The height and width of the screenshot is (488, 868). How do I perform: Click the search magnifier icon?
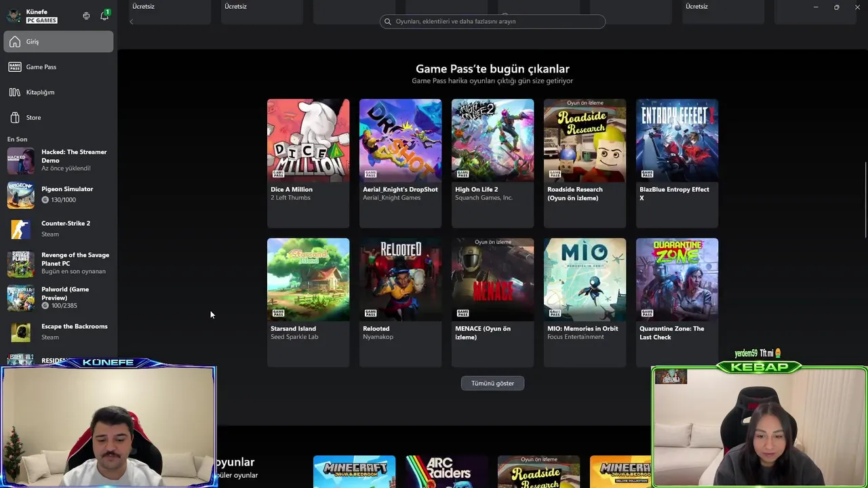click(388, 22)
